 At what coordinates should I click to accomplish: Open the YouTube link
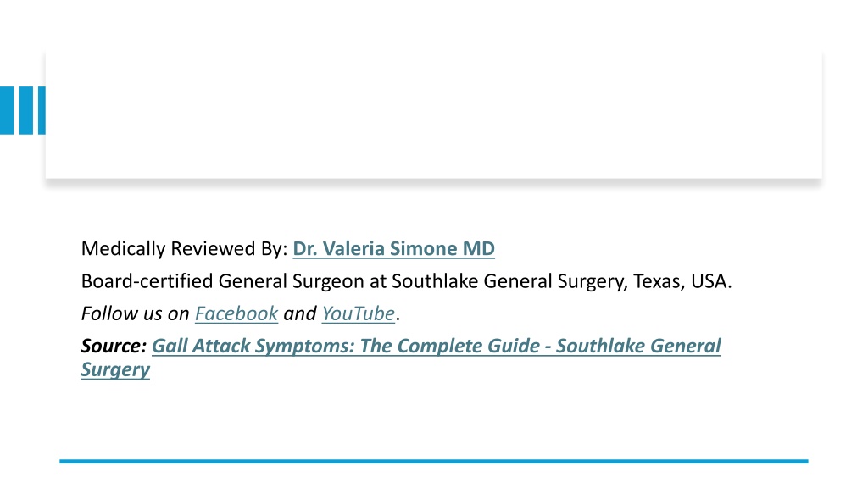coord(359,313)
